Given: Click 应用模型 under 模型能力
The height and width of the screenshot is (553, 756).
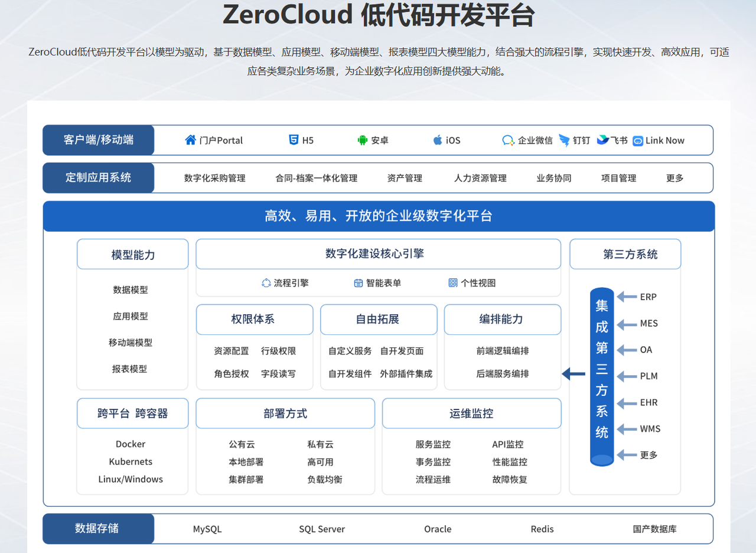Looking at the screenshot, I should (x=131, y=316).
